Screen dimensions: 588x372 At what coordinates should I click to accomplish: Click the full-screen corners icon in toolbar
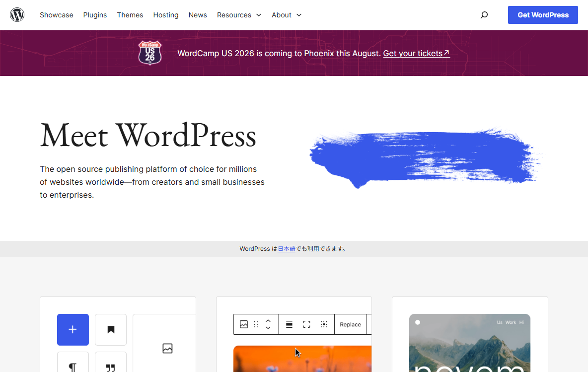pos(306,324)
